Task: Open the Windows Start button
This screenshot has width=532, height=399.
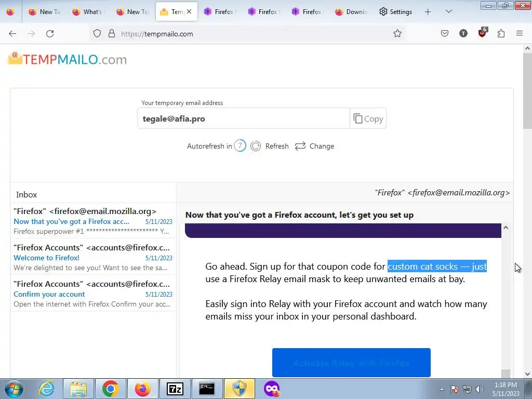Action: pyautogui.click(x=14, y=389)
